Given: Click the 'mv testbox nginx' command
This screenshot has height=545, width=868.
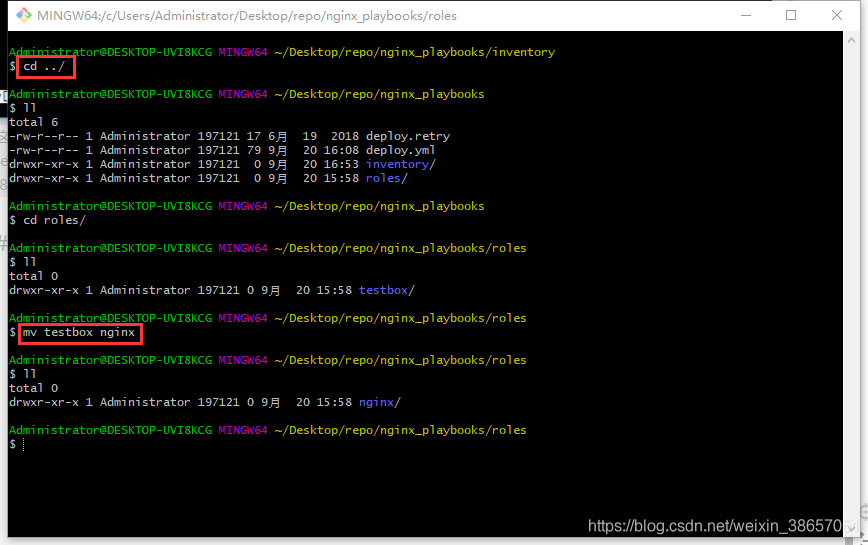Looking at the screenshot, I should (79, 332).
